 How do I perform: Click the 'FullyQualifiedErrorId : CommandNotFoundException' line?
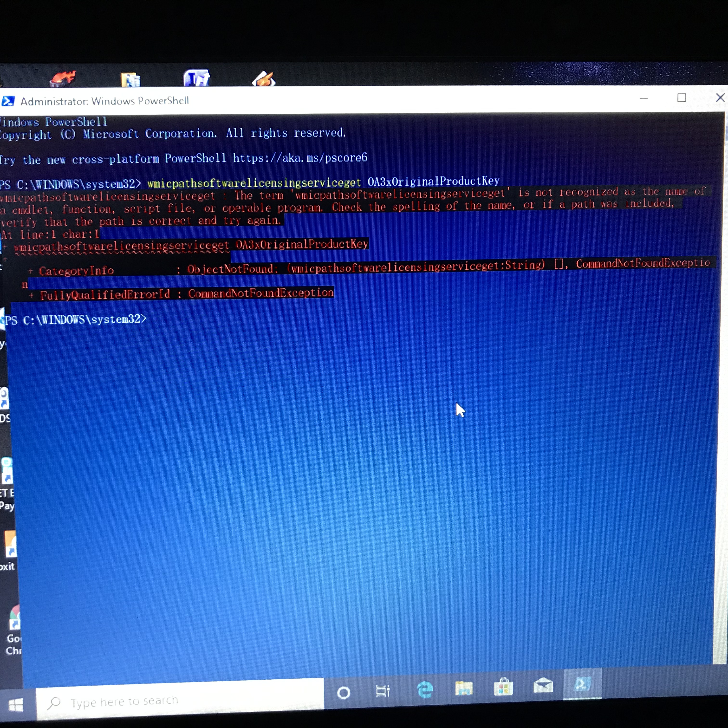187,294
